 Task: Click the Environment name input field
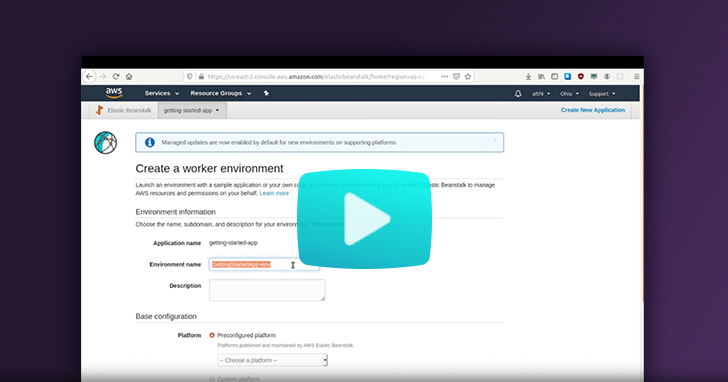click(x=264, y=265)
